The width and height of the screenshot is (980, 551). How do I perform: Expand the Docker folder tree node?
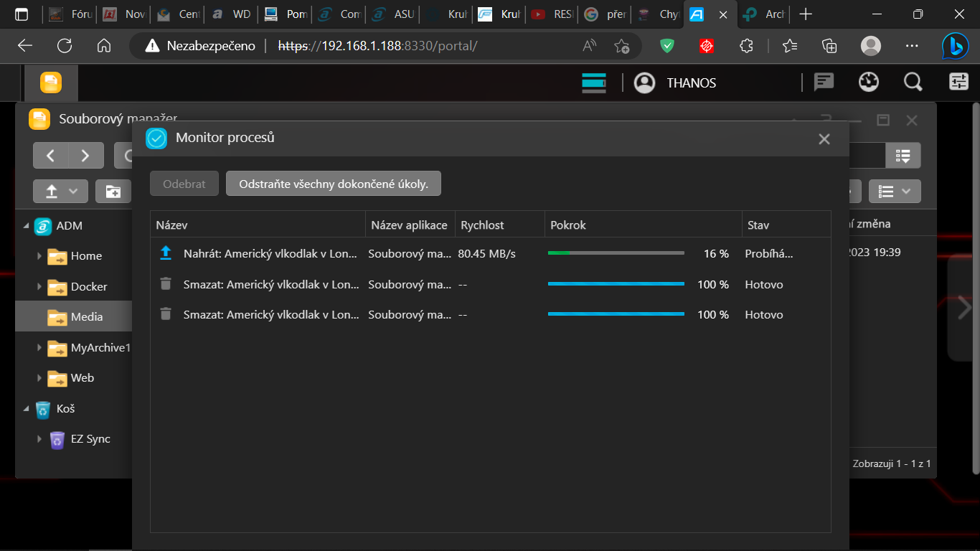tap(39, 287)
